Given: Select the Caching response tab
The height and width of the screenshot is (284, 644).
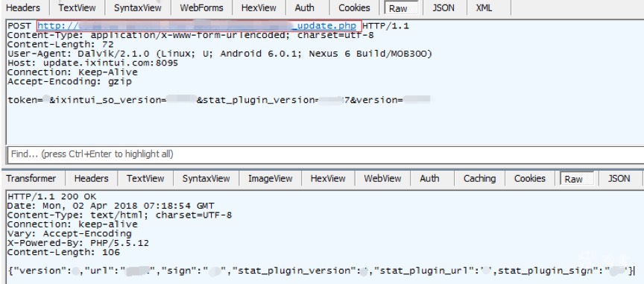Looking at the screenshot, I should (480, 179).
